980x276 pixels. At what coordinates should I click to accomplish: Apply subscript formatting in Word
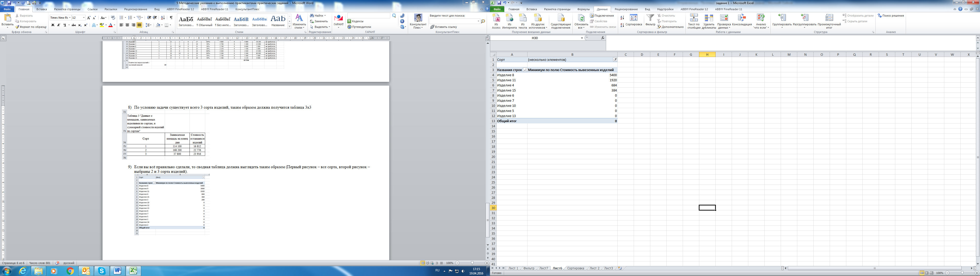80,25
